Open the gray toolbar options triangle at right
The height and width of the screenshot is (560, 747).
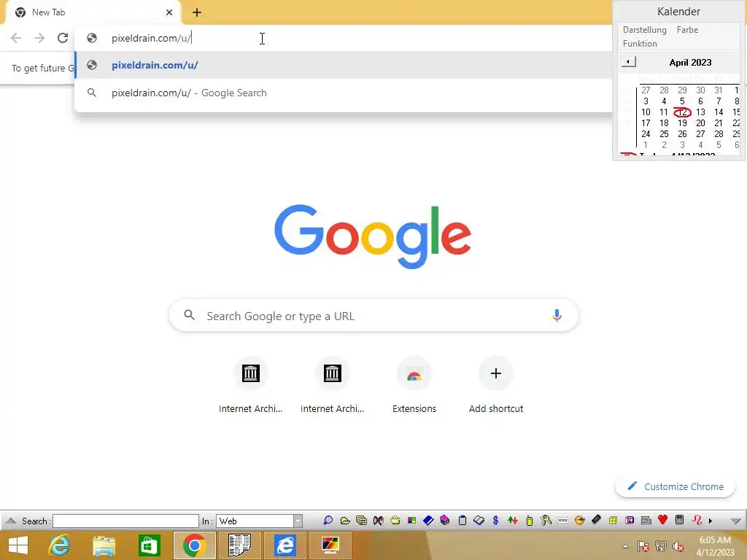tap(735, 521)
